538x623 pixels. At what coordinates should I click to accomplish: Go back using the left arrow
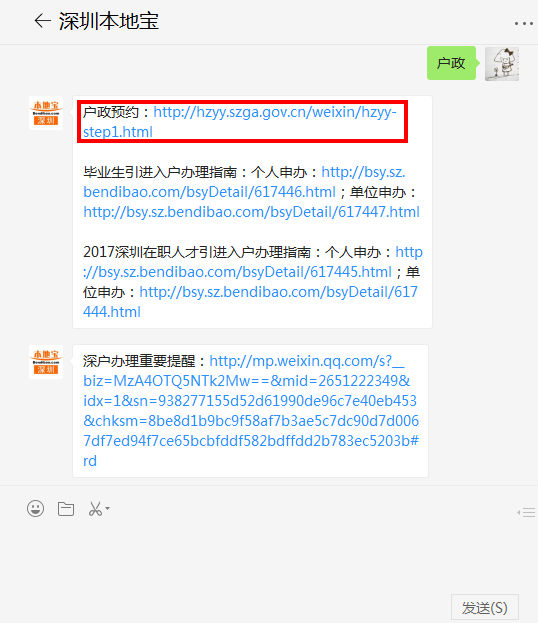click(42, 21)
